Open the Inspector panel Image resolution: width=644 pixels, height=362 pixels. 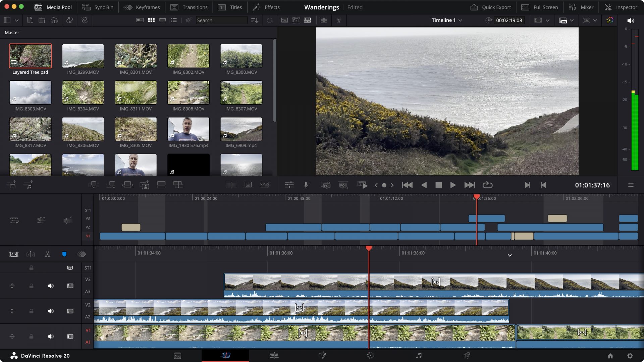pos(621,7)
